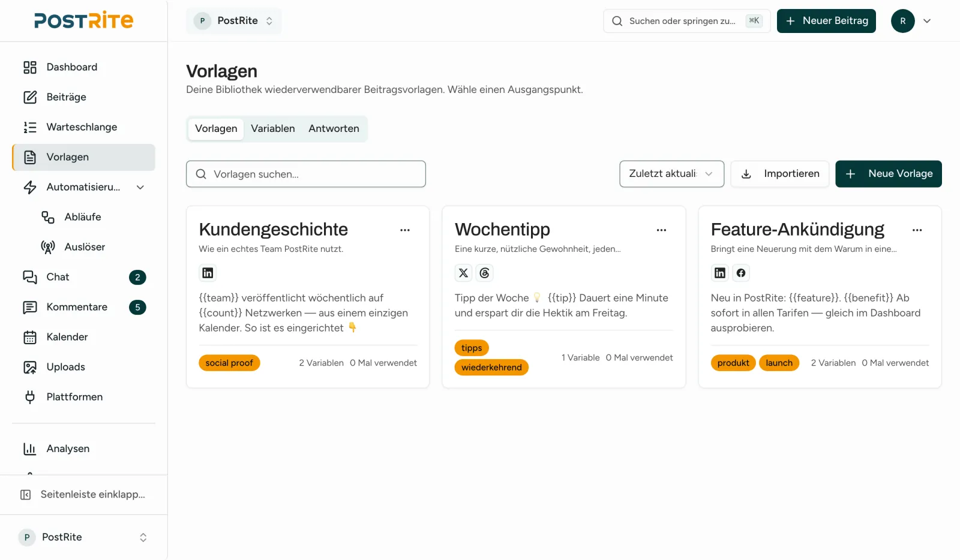Image resolution: width=960 pixels, height=560 pixels.
Task: Open Kundengeschichte card options menu
Action: (405, 230)
